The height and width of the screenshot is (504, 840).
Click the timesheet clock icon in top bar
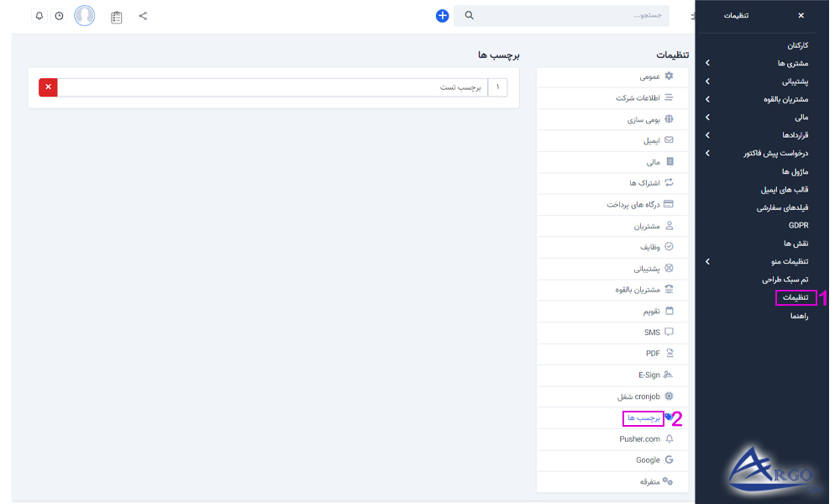coord(57,15)
